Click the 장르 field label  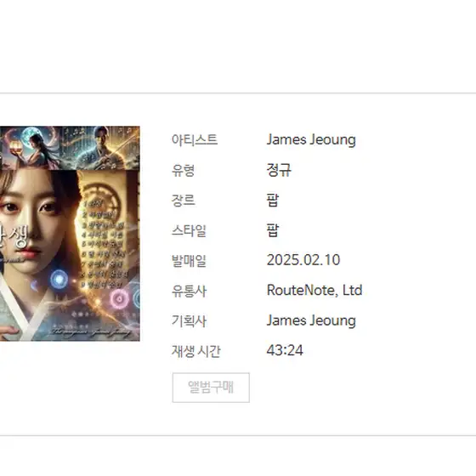click(183, 200)
